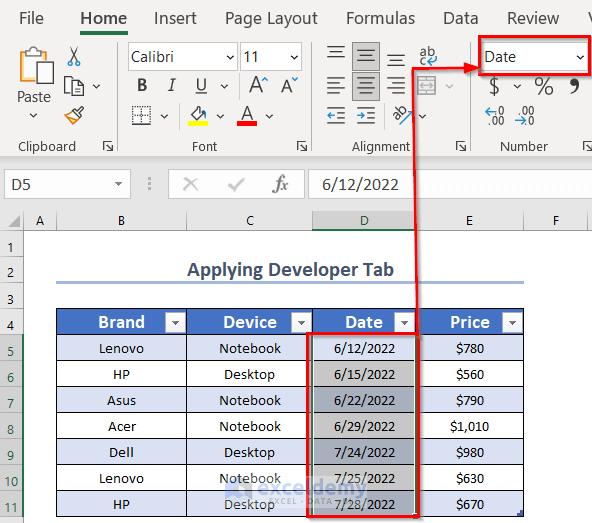Viewport: 592px width, 523px height.
Task: Click the Wrap Text icon
Action: [428, 56]
